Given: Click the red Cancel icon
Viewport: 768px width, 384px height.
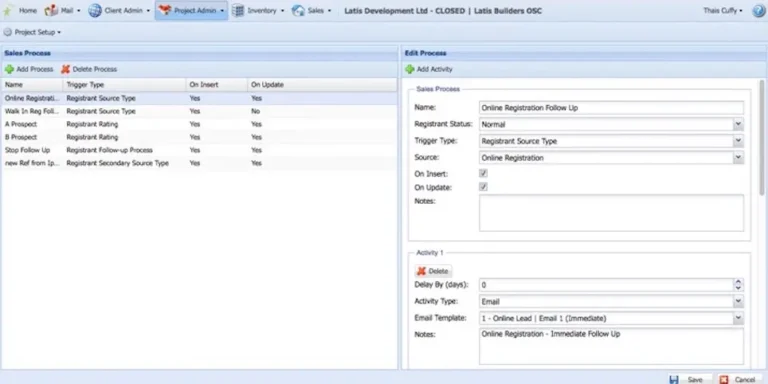Looking at the screenshot, I should point(724,380).
